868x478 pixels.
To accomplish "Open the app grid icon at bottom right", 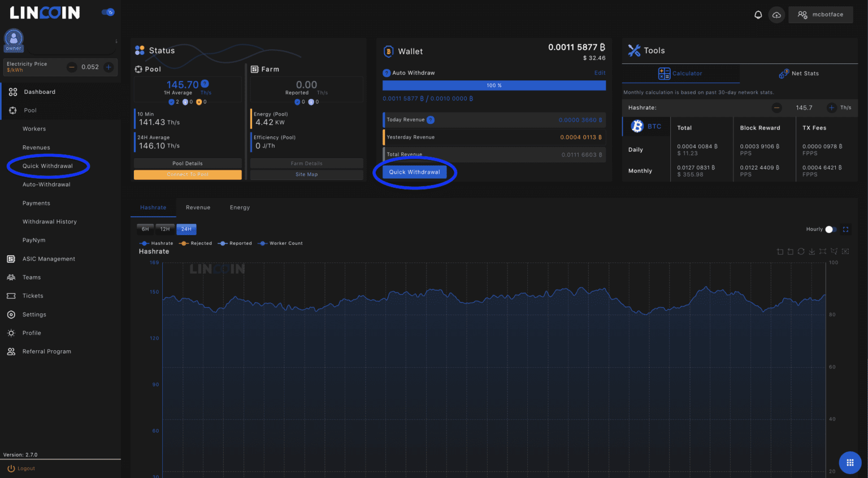I will (x=850, y=462).
